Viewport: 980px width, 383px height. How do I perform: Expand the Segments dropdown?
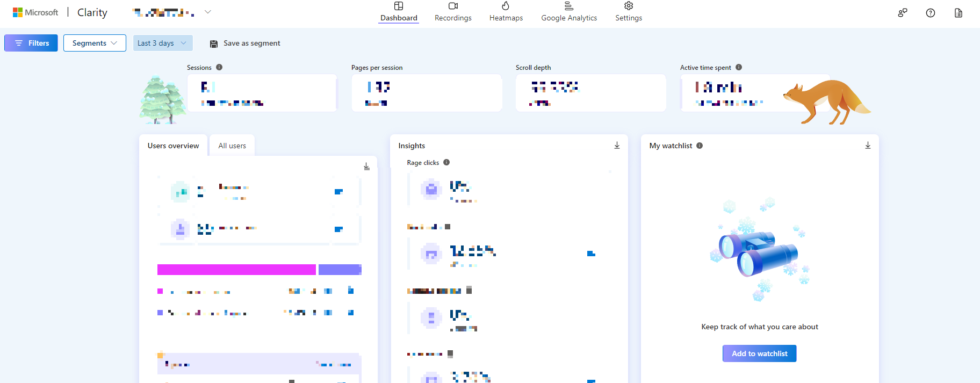pos(95,43)
